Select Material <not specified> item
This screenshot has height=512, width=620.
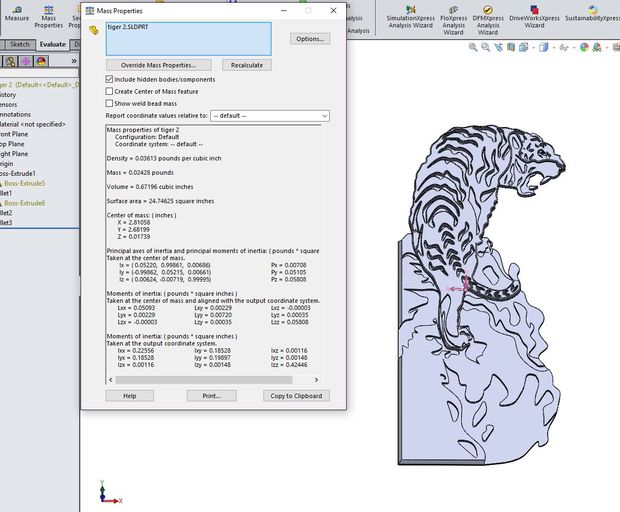click(33, 125)
